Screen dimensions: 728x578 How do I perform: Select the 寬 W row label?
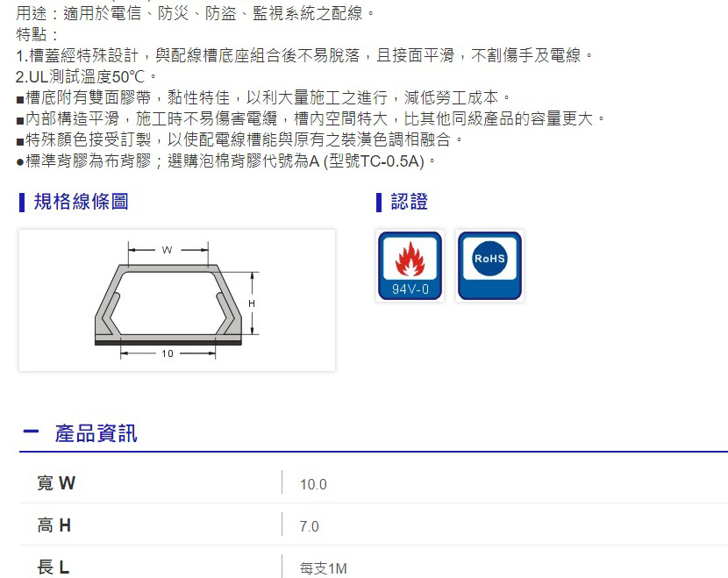pos(56,482)
